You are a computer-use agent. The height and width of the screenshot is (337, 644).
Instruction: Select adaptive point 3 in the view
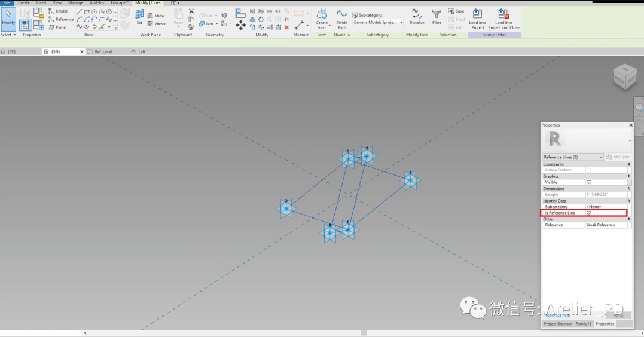point(410,180)
